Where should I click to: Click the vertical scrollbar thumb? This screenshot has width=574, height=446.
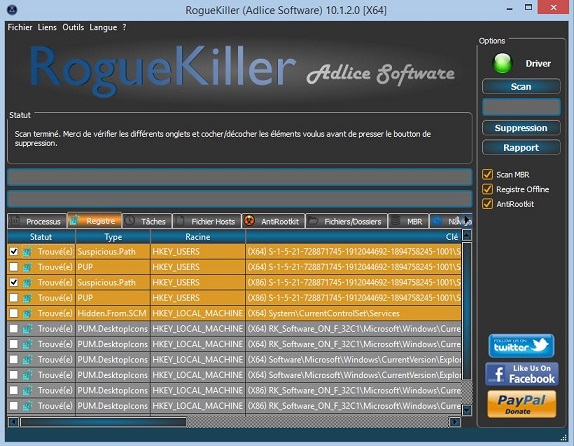[467, 311]
